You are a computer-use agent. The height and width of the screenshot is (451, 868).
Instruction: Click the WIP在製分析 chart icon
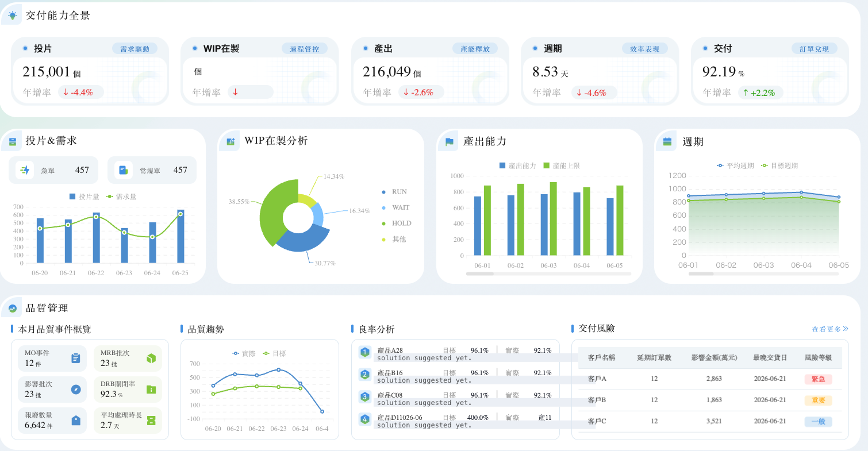coord(231,141)
